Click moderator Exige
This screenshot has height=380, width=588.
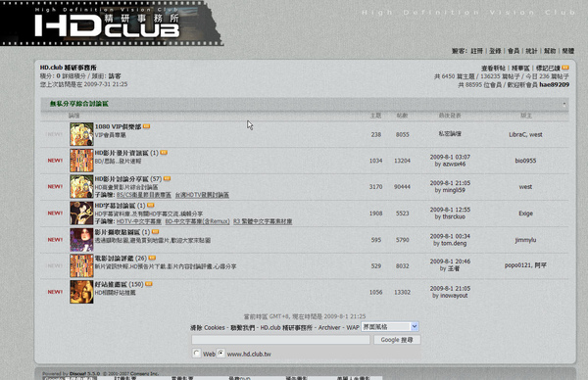point(525,214)
